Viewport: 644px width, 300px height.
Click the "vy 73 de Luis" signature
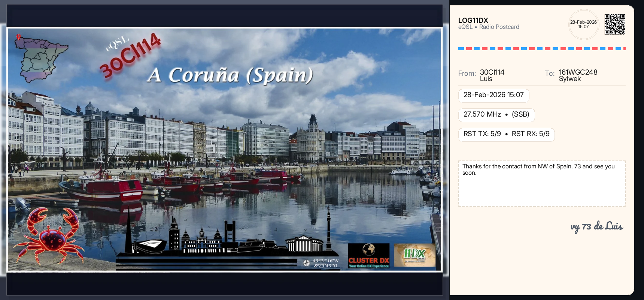596,226
